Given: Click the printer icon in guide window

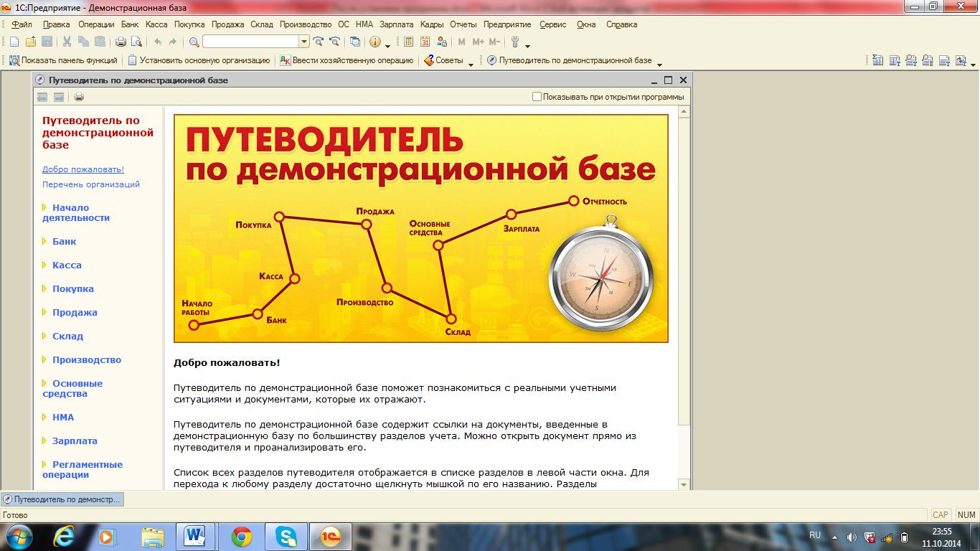Looking at the screenshot, I should tap(79, 97).
